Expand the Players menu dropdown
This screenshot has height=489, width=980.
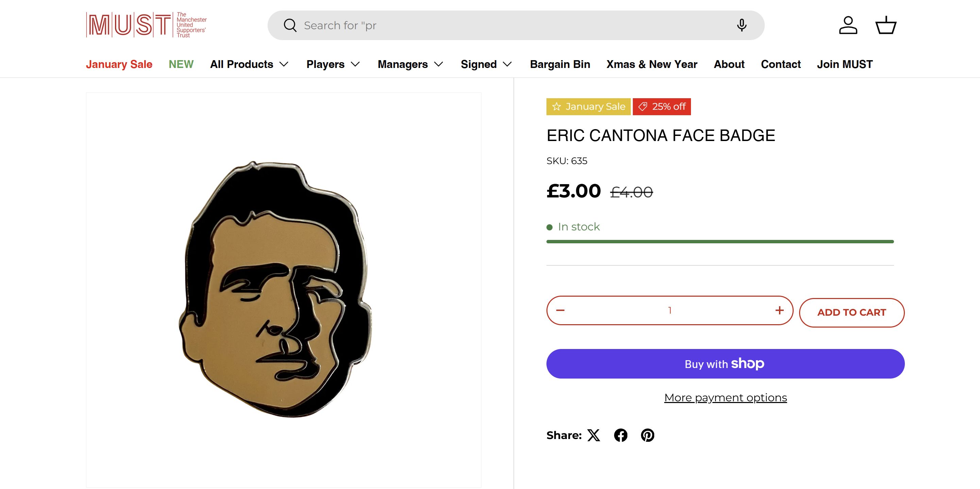click(x=333, y=64)
